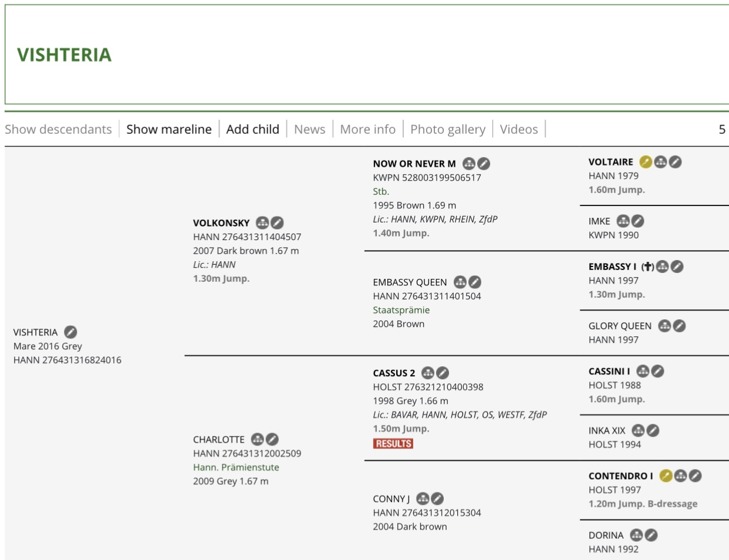Edit EMBASSY I with the pencil icon
This screenshot has height=560, width=729.
coord(677,266)
